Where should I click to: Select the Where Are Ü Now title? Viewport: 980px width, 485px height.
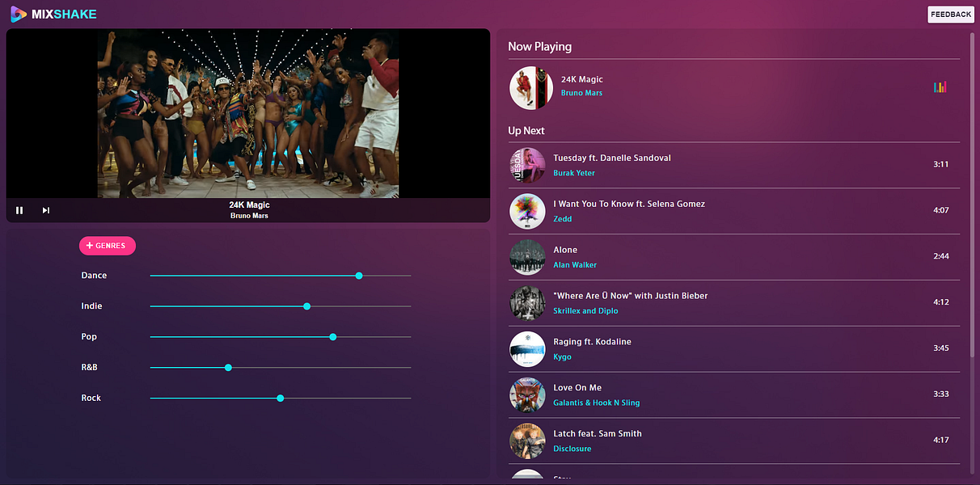(631, 296)
